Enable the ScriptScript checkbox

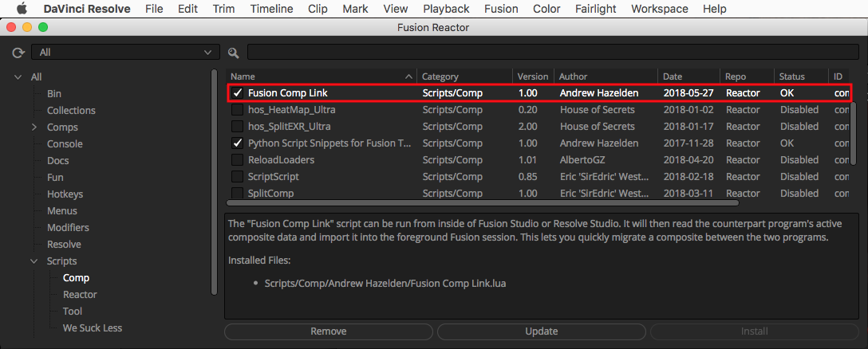tap(238, 176)
